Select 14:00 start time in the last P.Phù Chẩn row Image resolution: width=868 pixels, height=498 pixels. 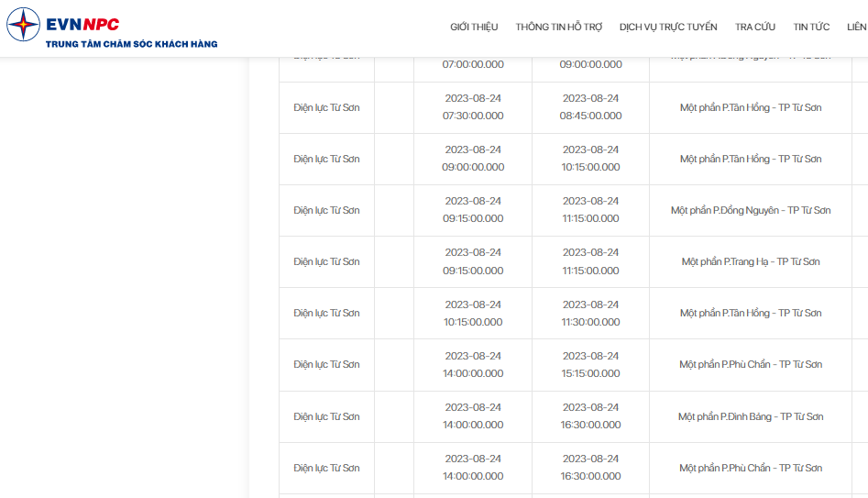point(473,468)
